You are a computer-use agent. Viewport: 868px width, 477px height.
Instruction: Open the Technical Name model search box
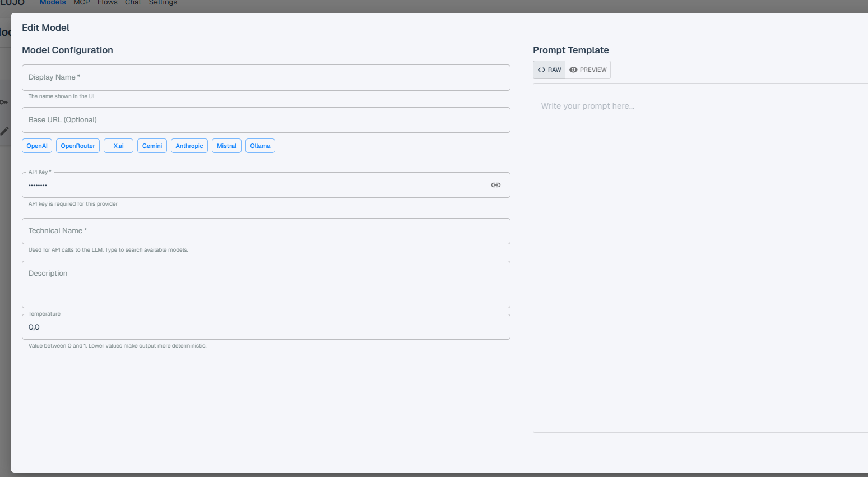[266, 231]
